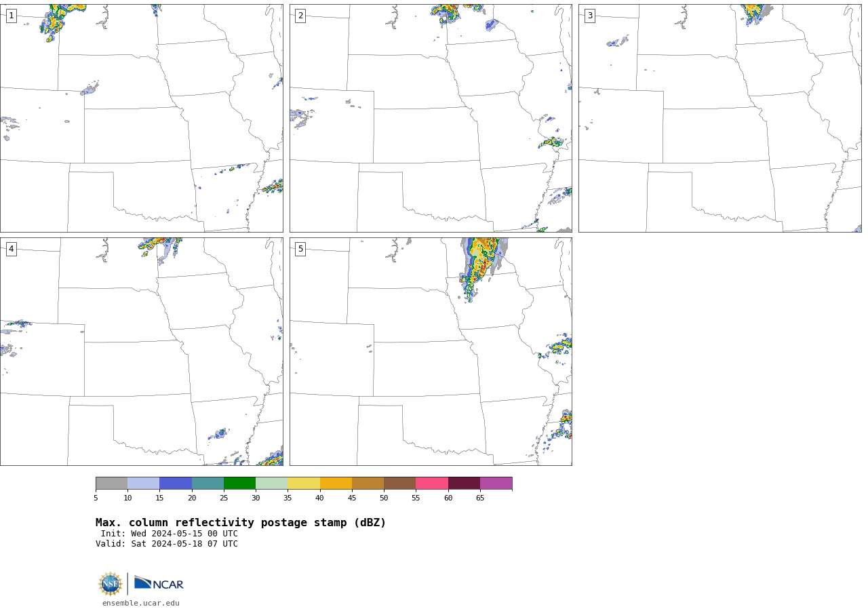
Task: Click the brown 50-55 dBZ swatch
Action: 400,483
